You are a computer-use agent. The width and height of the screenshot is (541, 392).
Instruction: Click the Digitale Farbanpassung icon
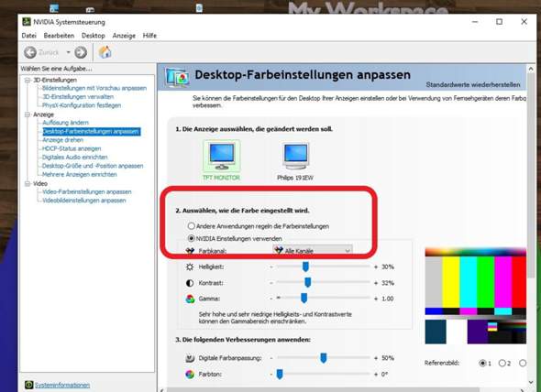[190, 358]
